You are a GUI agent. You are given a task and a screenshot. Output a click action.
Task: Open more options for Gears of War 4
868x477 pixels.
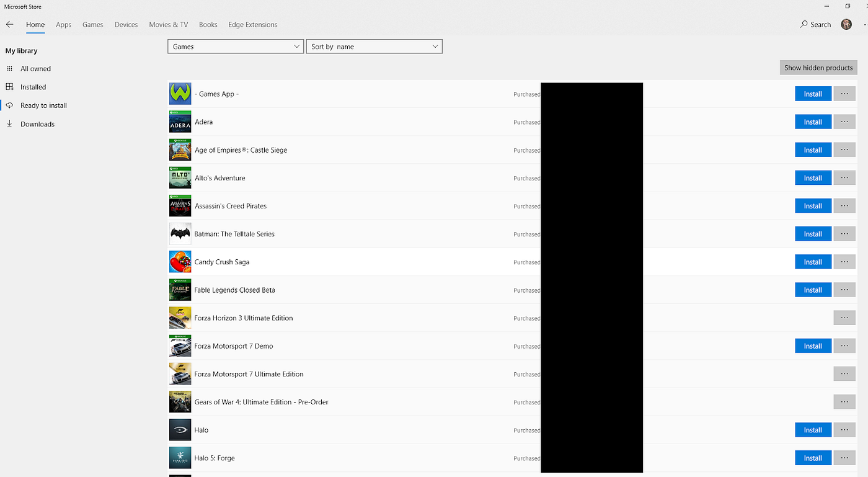tap(844, 402)
